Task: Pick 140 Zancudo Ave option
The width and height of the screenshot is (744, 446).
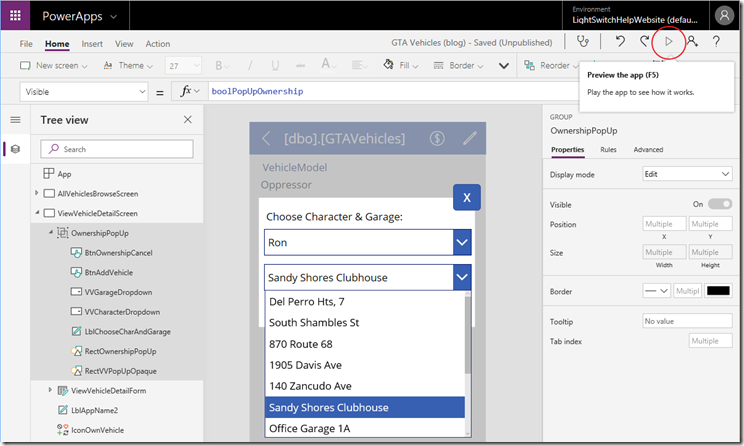Action: 365,386
